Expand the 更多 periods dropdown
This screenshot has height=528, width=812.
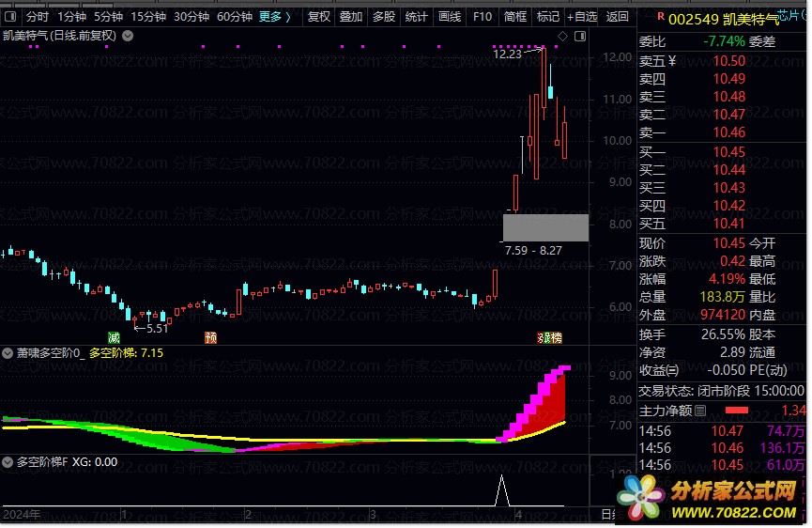(275, 17)
